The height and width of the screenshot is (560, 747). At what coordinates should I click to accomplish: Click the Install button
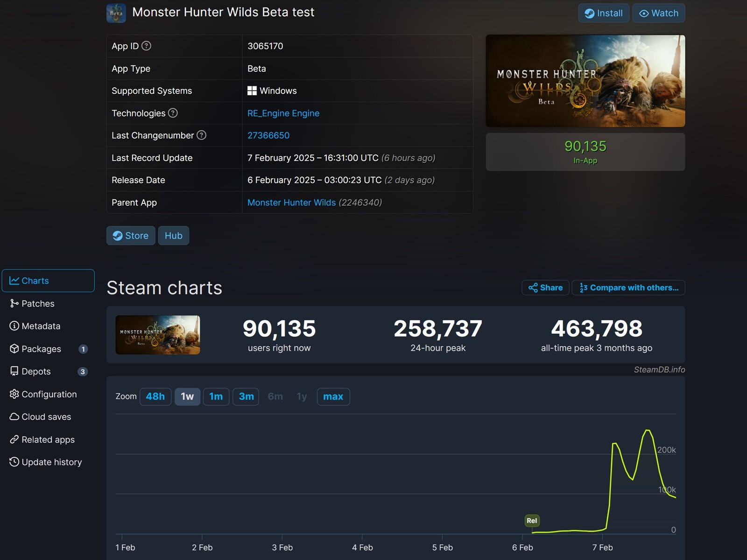pos(604,13)
